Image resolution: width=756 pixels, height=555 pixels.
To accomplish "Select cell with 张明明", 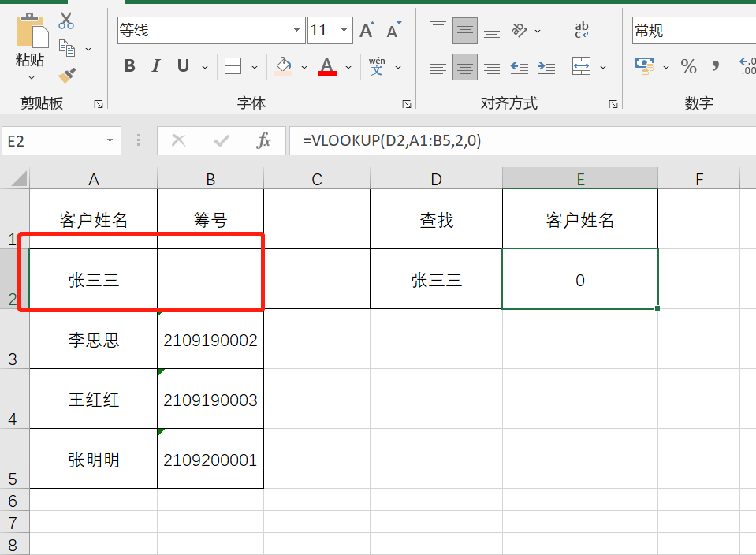I will coord(94,459).
